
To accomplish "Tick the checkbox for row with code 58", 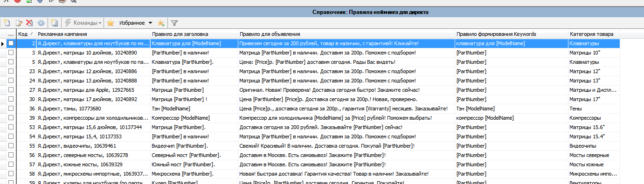I will pos(11,174).
